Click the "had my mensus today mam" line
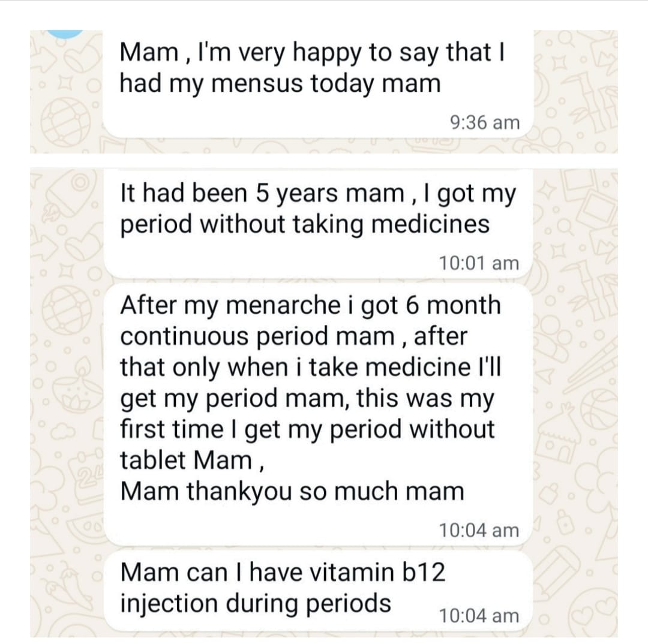Viewport: 648px width, 644px height. [x=280, y=83]
